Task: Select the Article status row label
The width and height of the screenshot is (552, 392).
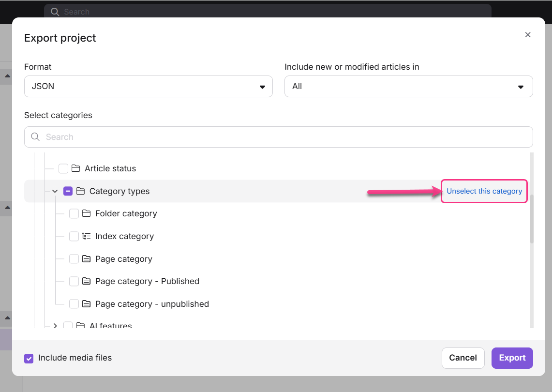Action: 110,168
